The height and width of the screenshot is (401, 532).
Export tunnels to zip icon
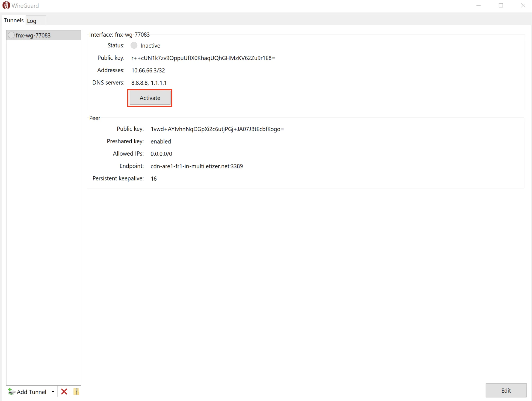coord(76,392)
